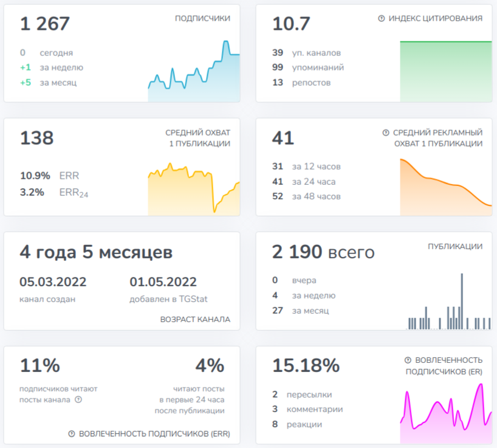Open help icon next to СРЕДНИЙ РЕКЛАМНЫЙ ОХВАТ

tap(386, 133)
